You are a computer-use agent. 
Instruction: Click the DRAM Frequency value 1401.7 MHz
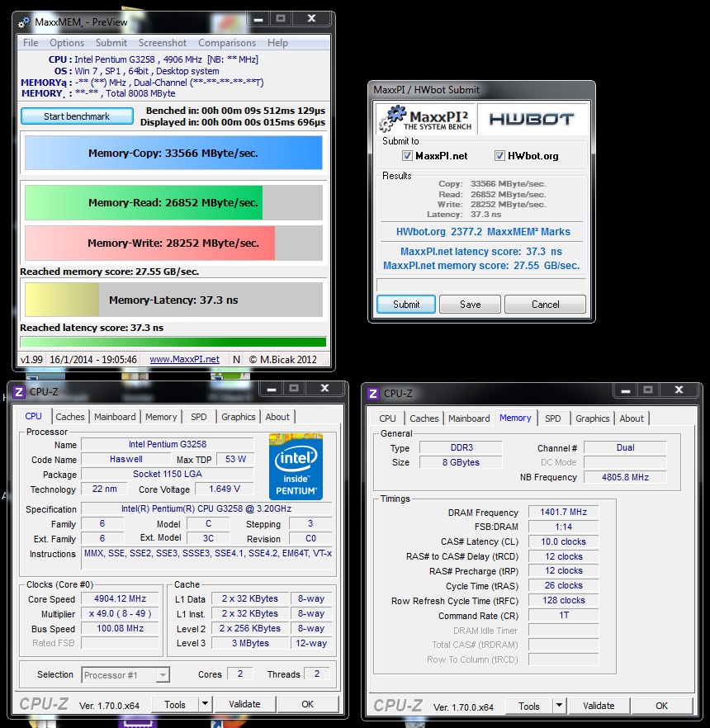[x=563, y=512]
